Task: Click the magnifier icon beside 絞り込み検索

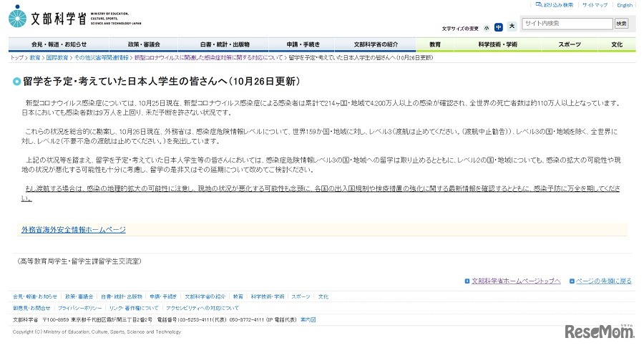Action: [539, 5]
